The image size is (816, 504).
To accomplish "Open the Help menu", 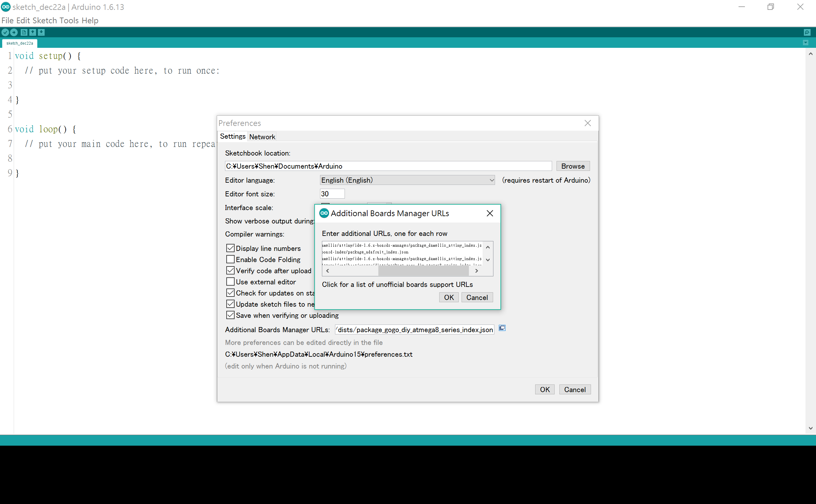I will (90, 21).
